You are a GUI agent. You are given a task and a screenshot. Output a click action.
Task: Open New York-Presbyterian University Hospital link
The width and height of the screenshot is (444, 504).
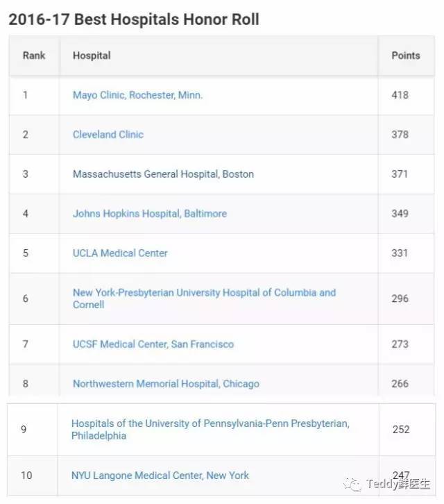tap(204, 299)
